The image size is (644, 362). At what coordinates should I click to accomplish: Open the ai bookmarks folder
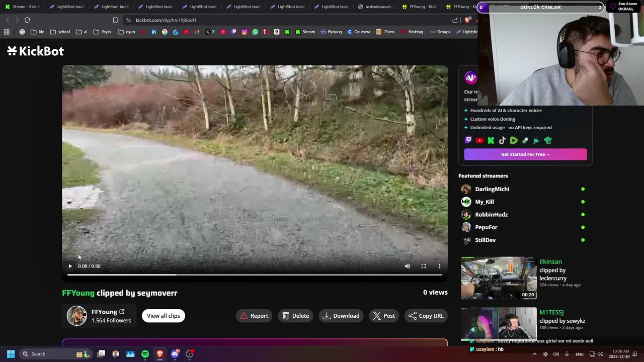click(x=82, y=32)
